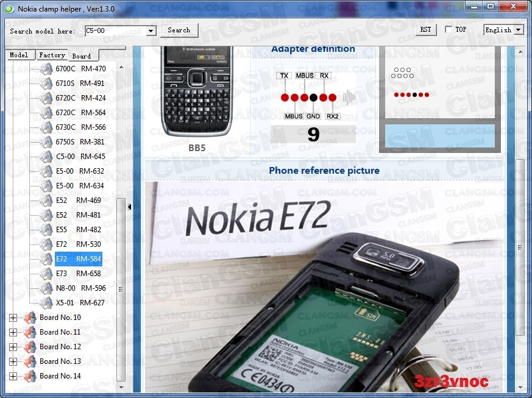Click the right panel scrollbar thumb
Screen dimensions: 532x398
click(x=520, y=247)
